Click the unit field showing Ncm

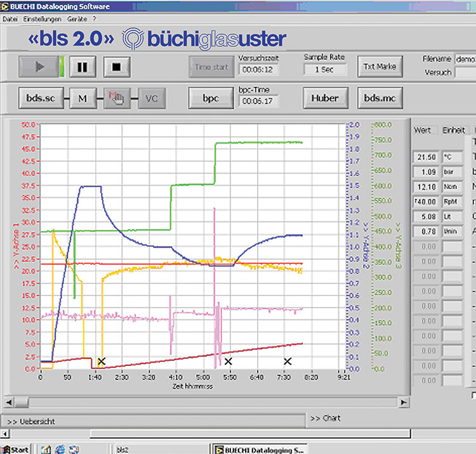pyautogui.click(x=452, y=187)
